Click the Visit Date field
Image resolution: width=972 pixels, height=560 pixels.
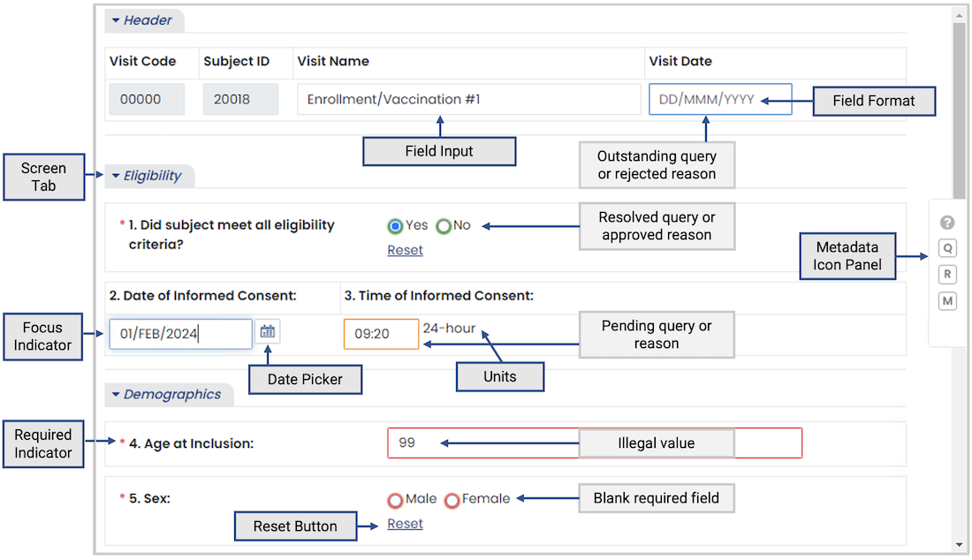tap(719, 99)
